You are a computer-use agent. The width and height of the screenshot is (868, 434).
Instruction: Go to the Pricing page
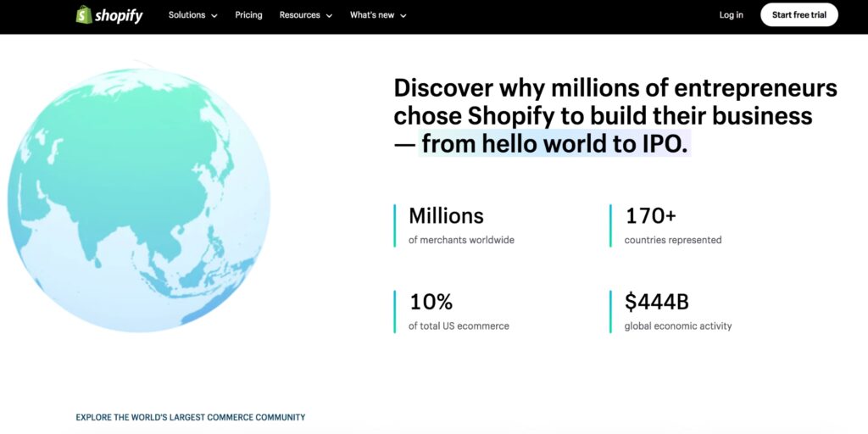pyautogui.click(x=248, y=15)
